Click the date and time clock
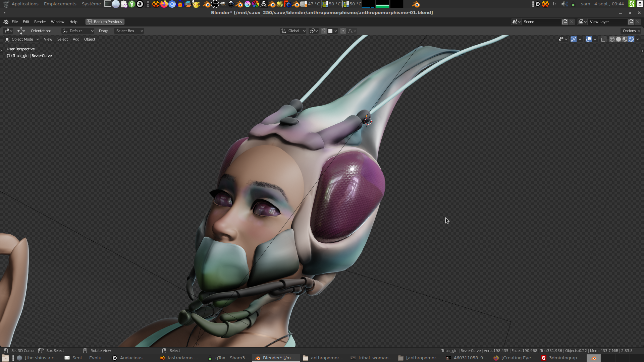This screenshot has width=644, height=362. [602, 4]
